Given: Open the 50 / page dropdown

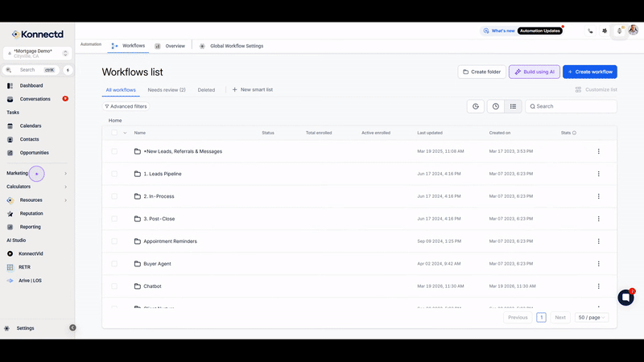Looking at the screenshot, I should click(x=592, y=318).
